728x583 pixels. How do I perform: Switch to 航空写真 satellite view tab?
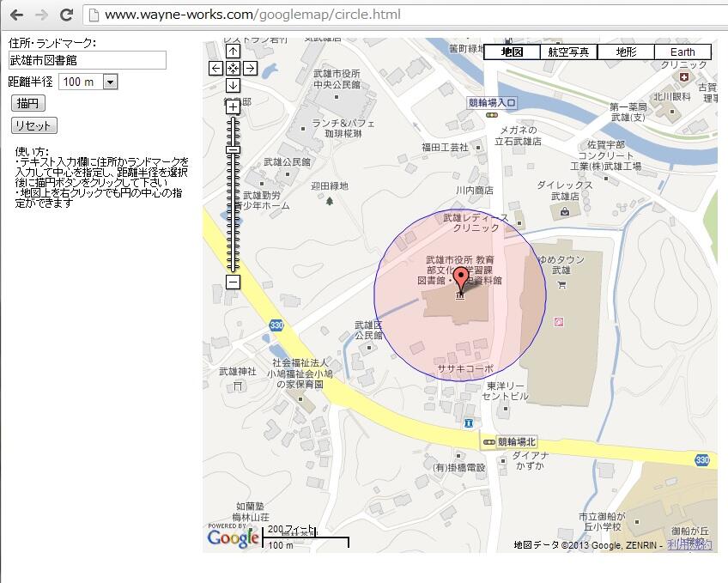(568, 52)
